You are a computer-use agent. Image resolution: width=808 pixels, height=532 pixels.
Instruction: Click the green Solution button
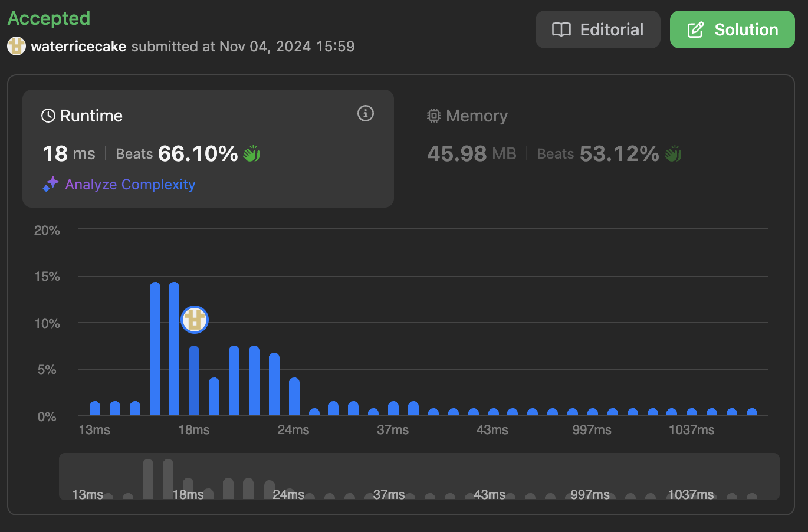click(x=733, y=29)
